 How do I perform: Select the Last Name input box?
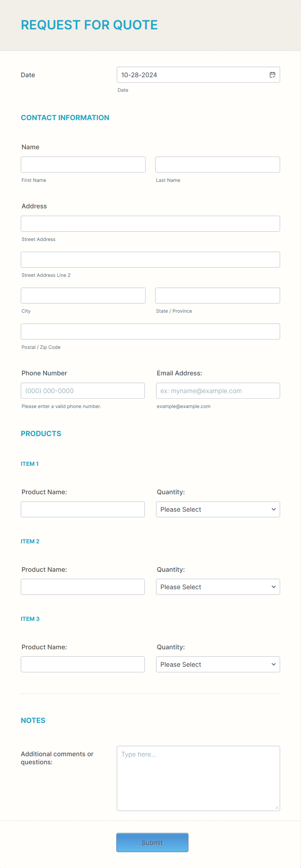tap(217, 164)
